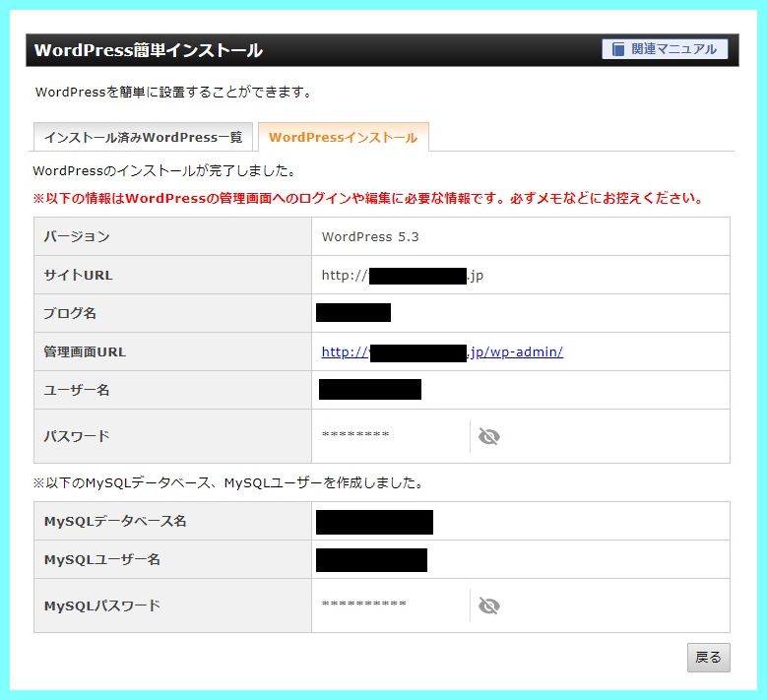Click the バージョン row label

(x=77, y=236)
